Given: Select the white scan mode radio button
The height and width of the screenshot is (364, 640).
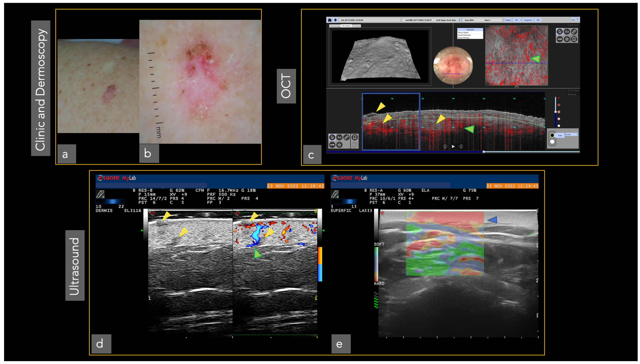Looking at the screenshot, I should point(552,142).
